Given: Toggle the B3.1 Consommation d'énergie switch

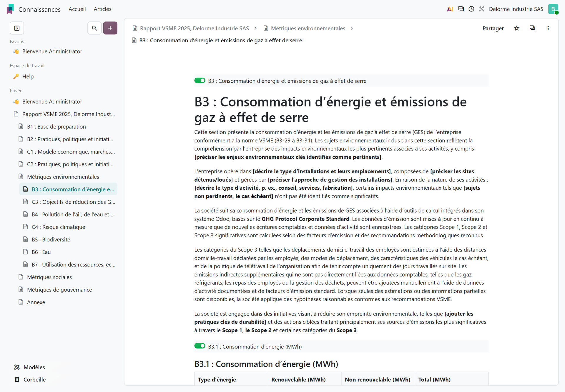Looking at the screenshot, I should pyautogui.click(x=200, y=346).
